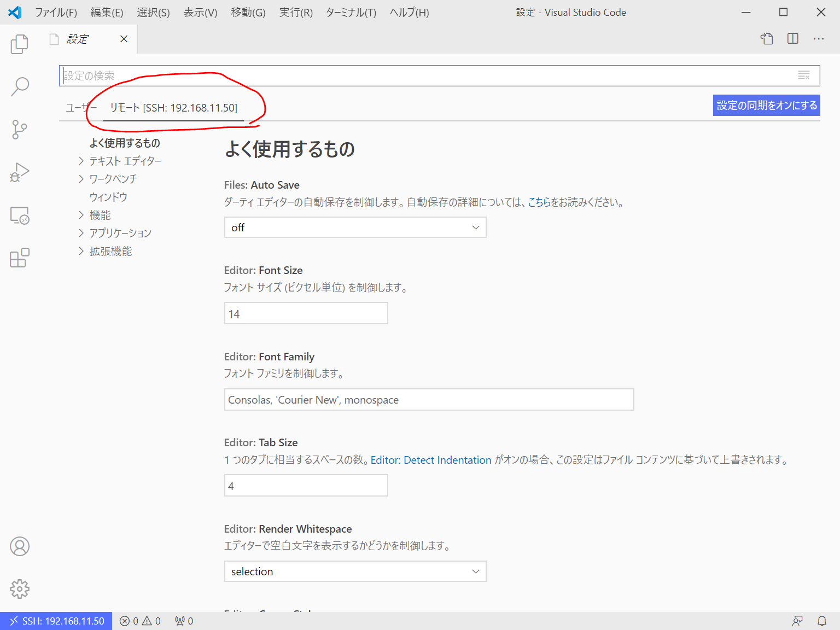The height and width of the screenshot is (630, 840).
Task: Click forwarded ports status item
Action: click(184, 621)
